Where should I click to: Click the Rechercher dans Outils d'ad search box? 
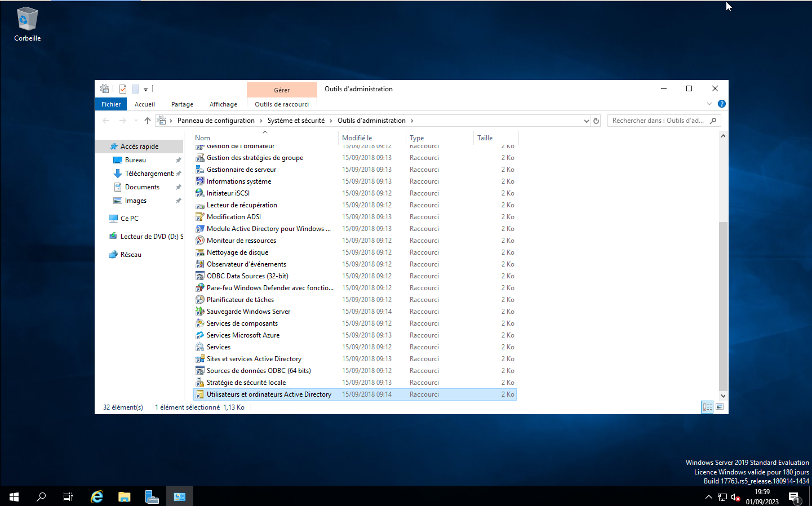[664, 121]
